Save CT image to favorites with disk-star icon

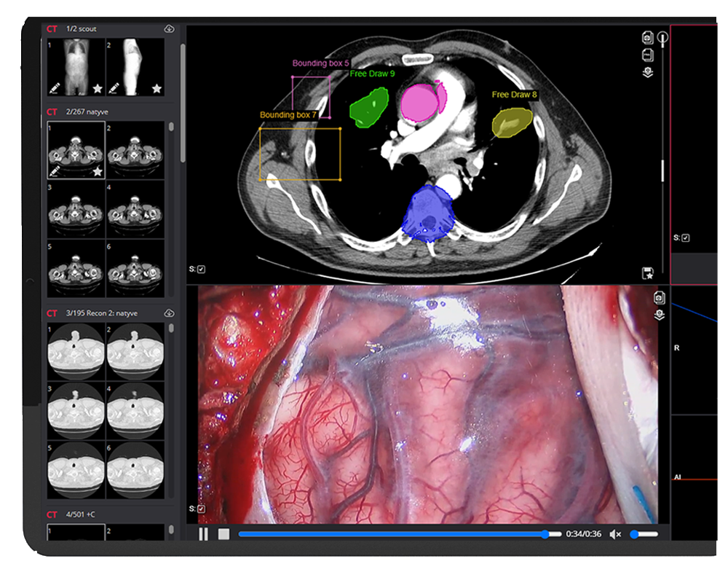point(648,273)
